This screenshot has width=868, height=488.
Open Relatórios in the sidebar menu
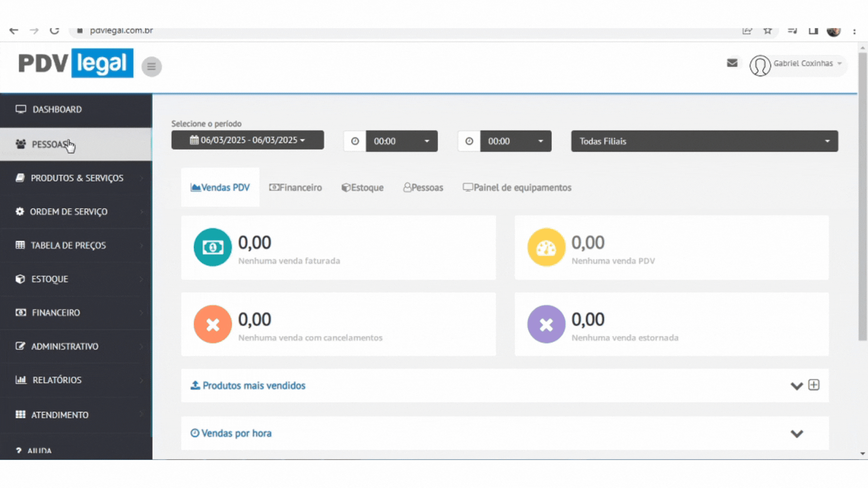57,380
